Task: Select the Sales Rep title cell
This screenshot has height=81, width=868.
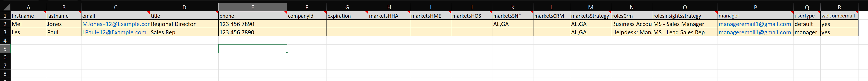Action: click(184, 32)
